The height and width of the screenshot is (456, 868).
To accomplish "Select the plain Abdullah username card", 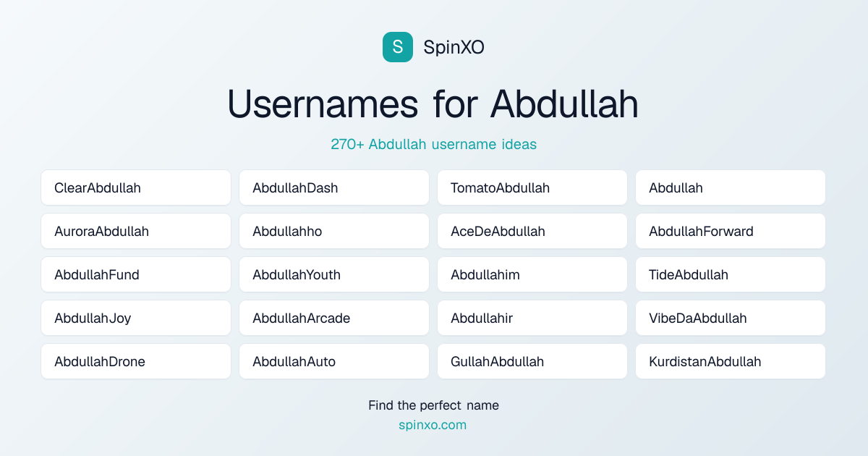I will click(731, 187).
